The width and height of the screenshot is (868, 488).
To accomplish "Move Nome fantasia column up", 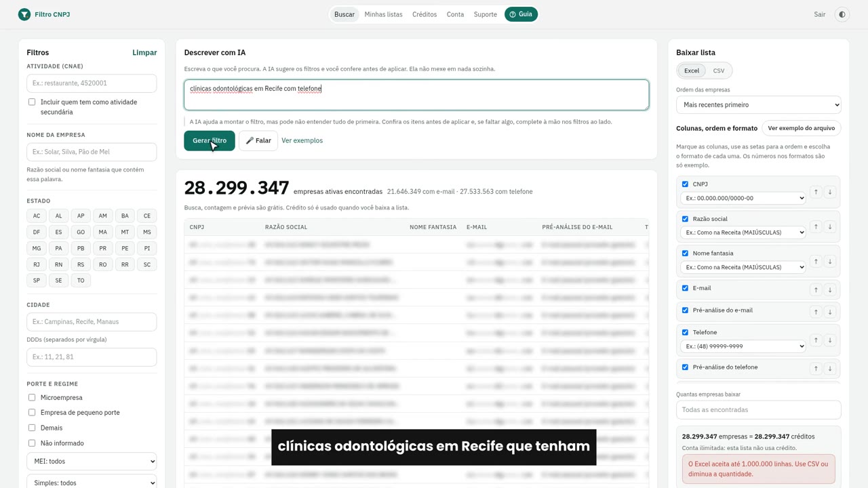I will click(x=816, y=262).
